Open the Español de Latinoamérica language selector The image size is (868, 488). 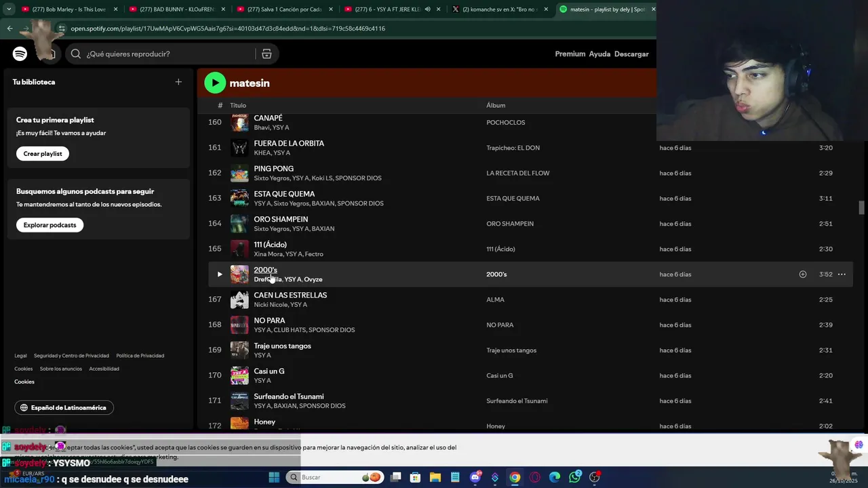(x=64, y=408)
